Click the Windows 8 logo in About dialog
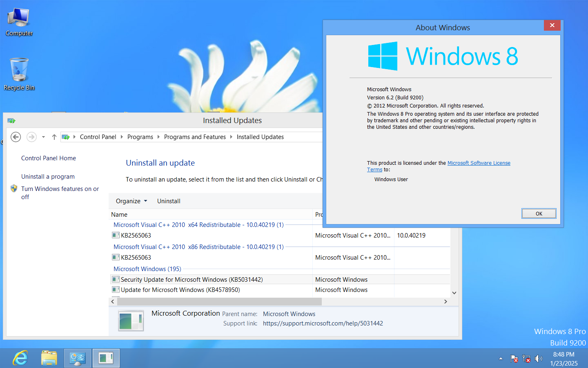The image size is (588, 368). click(x=443, y=56)
